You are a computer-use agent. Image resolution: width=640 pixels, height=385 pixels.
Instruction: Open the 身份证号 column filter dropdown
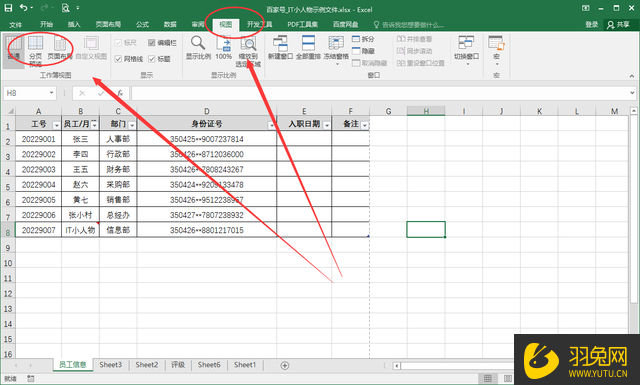pos(271,126)
